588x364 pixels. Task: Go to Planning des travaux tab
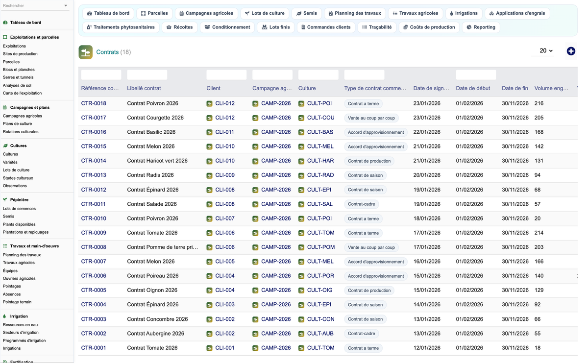(x=355, y=13)
